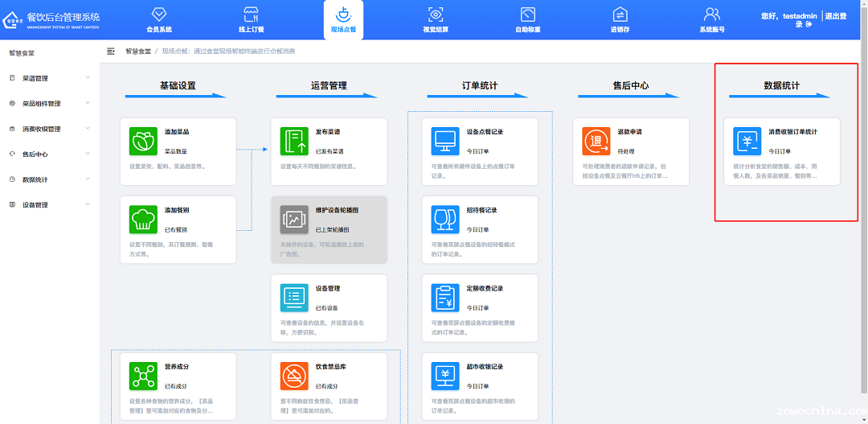Open the 维护设备轮播图 card
This screenshot has width=868, height=424.
330,229
